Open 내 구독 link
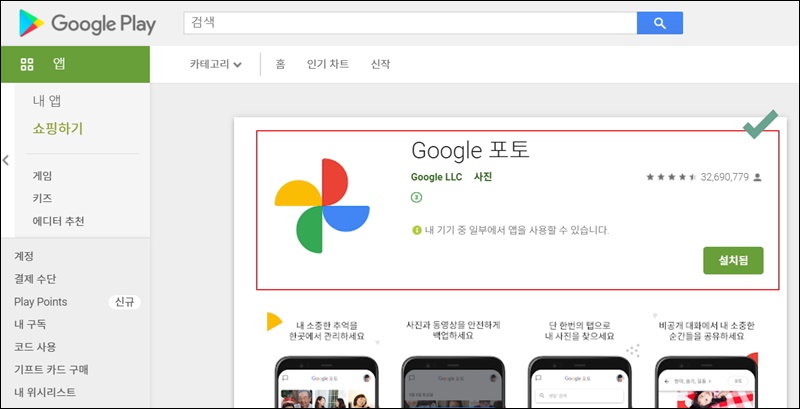This screenshot has height=409, width=800. (x=31, y=324)
